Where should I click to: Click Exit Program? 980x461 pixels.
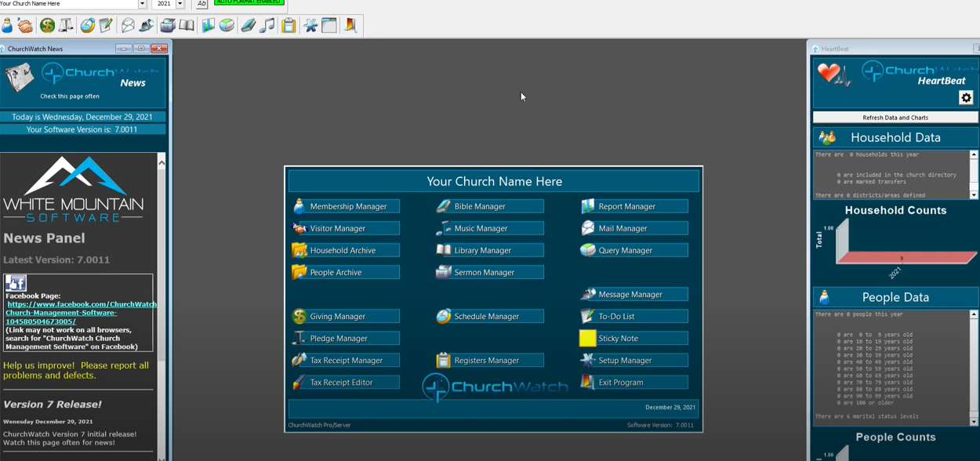click(x=633, y=382)
